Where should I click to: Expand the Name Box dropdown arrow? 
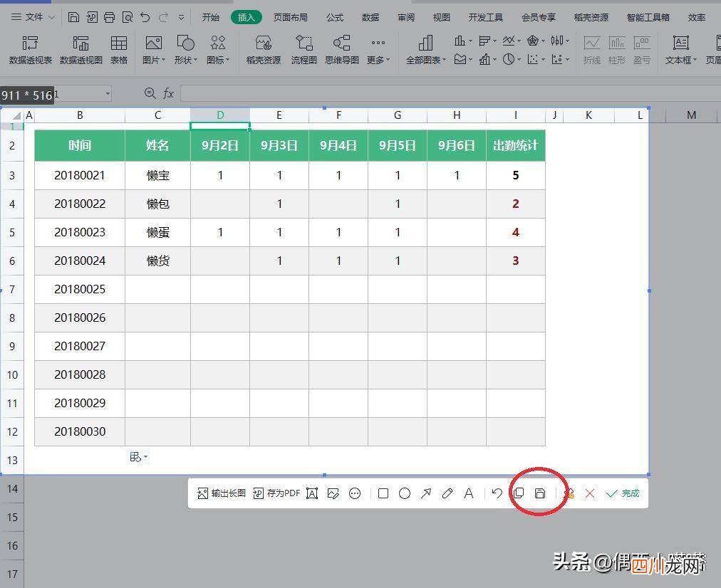(x=108, y=94)
